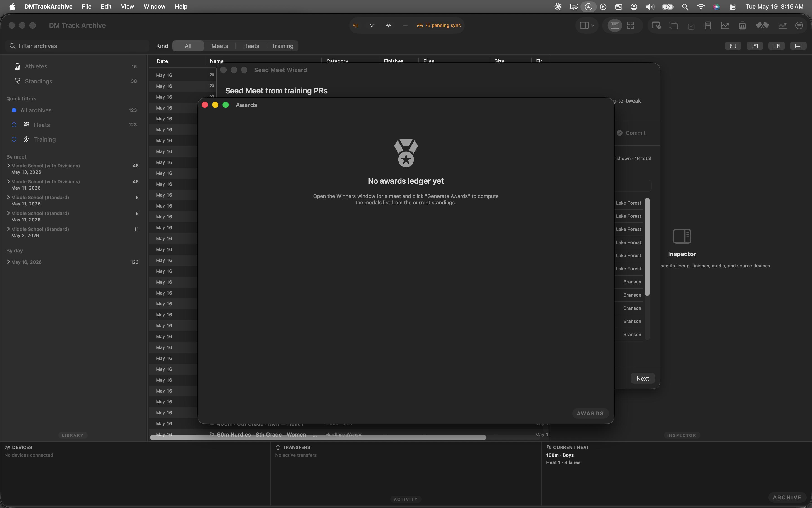Screen dimensions: 812x508
Task: Click Next in the Seed Meet Wizard
Action: click(x=643, y=379)
